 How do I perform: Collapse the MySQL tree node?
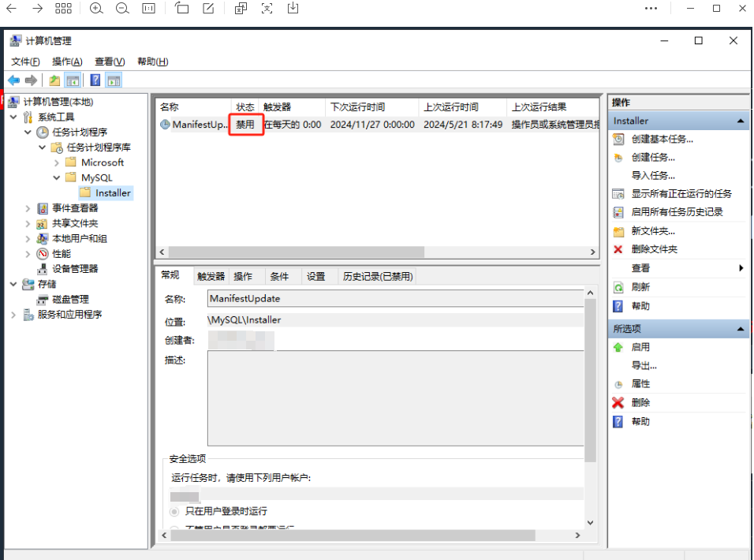pyautogui.click(x=56, y=177)
